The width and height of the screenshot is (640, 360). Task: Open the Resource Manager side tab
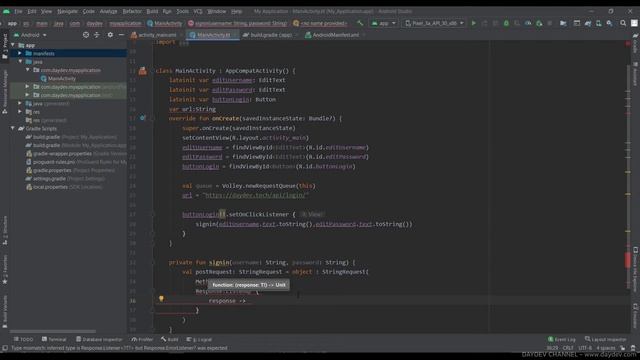tap(4, 91)
